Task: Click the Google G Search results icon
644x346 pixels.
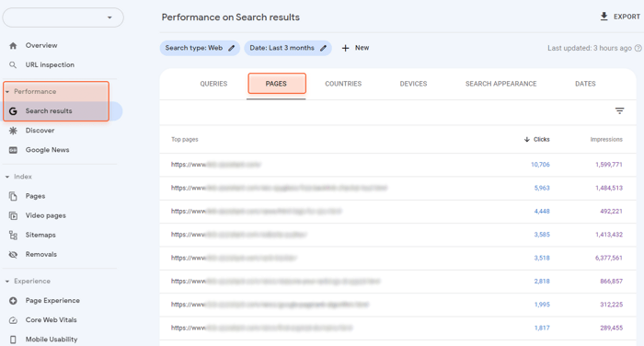Action: [x=13, y=111]
